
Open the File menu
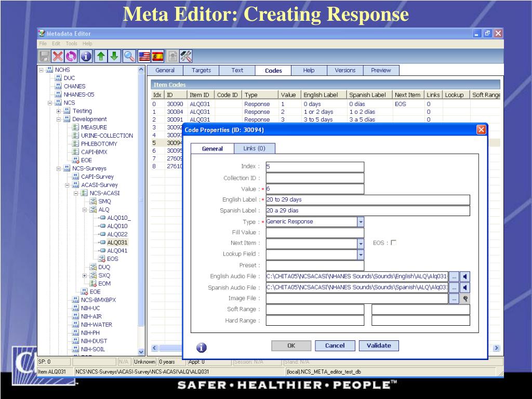(43, 44)
